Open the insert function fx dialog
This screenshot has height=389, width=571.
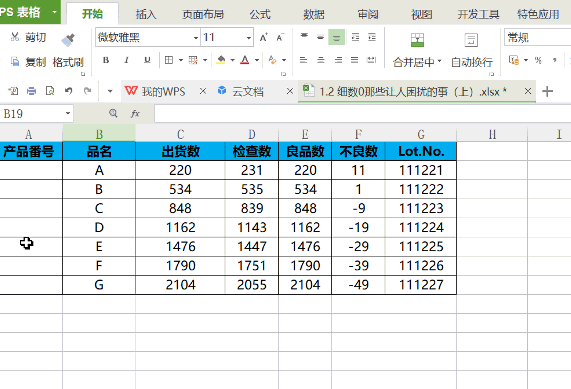[135, 114]
